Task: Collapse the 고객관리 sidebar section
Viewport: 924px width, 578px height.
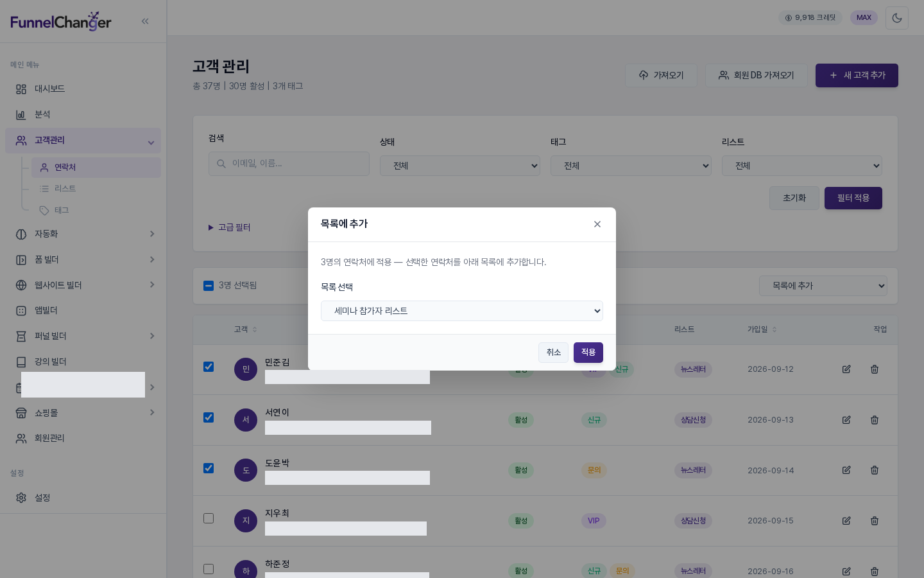Action: tap(83, 141)
